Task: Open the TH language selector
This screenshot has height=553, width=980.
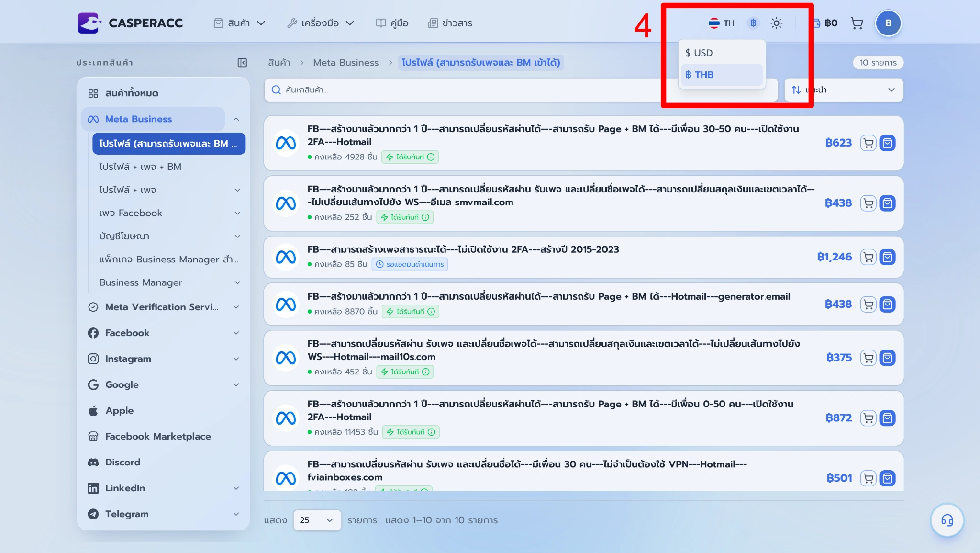Action: coord(721,23)
